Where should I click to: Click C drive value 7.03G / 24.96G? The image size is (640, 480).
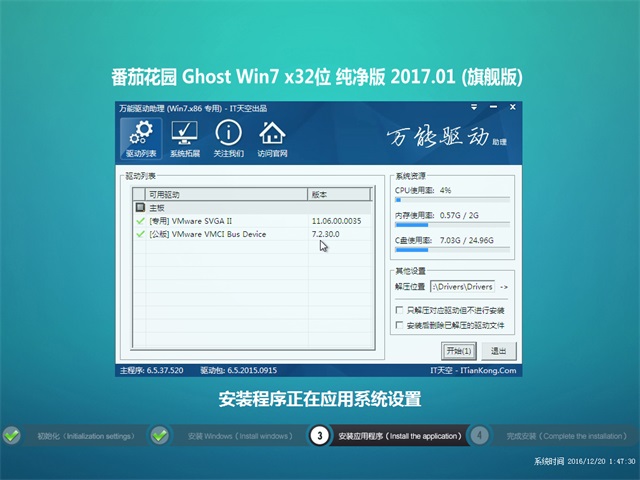click(x=467, y=240)
